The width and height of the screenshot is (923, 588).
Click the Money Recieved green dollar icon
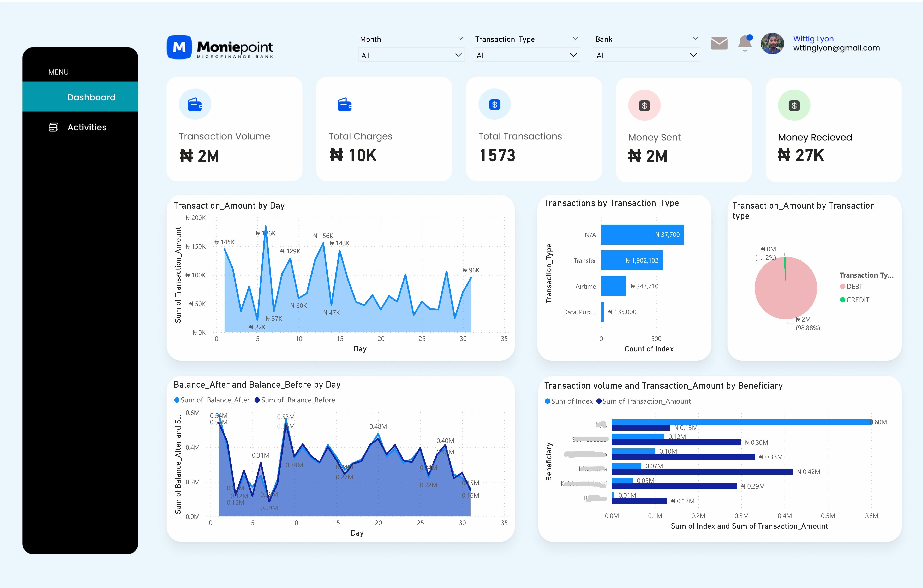[x=794, y=105]
